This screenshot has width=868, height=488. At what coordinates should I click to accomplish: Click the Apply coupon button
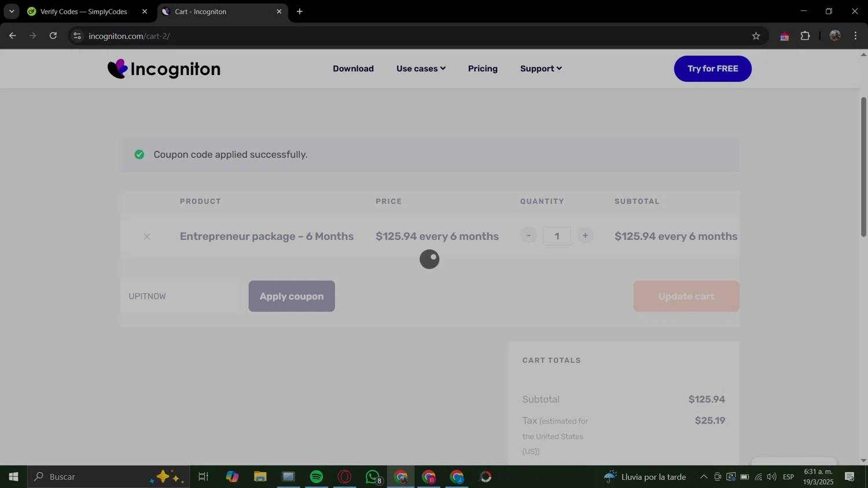pyautogui.click(x=292, y=296)
